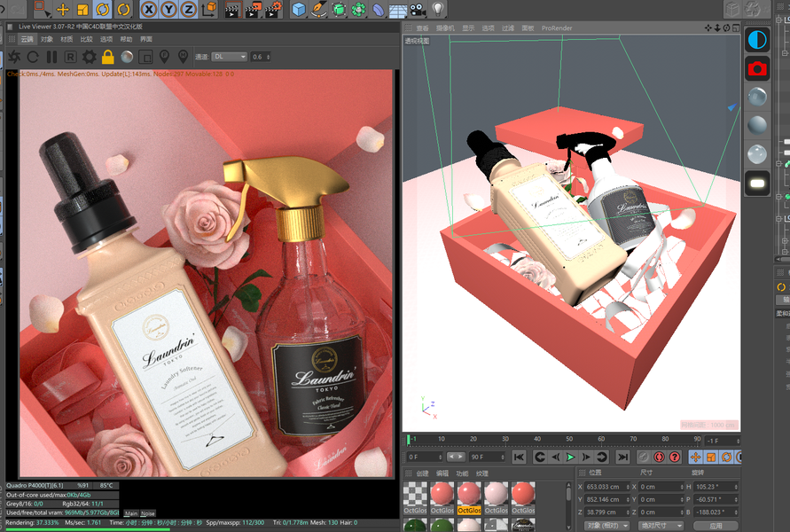
Task: Jump to the animation start
Action: [x=519, y=457]
